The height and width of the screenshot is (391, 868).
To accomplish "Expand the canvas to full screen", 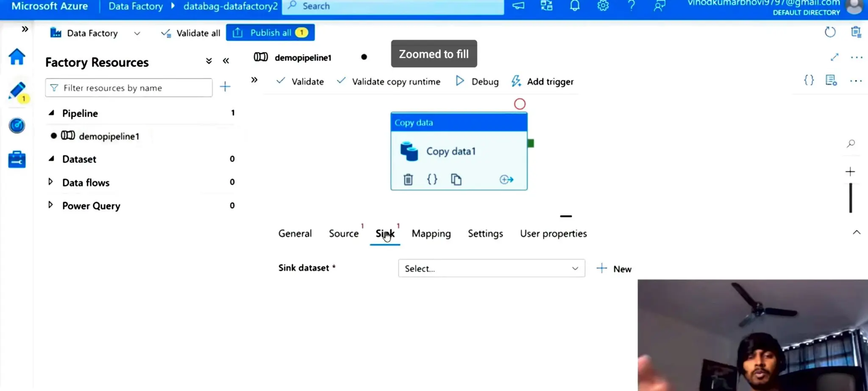I will [835, 57].
